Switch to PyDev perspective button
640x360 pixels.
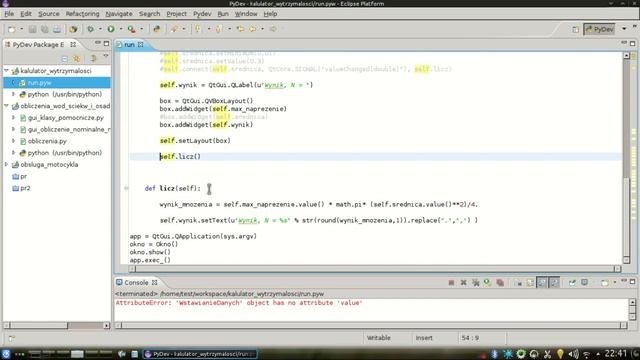[599, 29]
